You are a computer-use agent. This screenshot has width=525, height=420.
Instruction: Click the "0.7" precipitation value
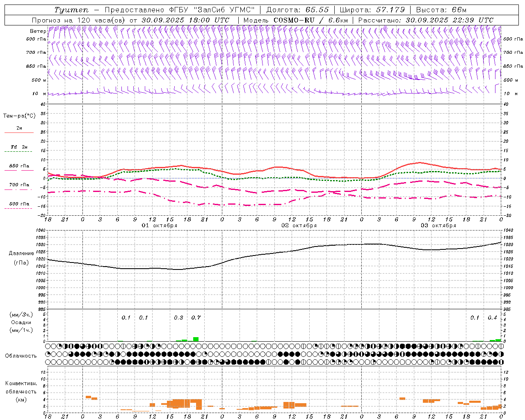point(196,317)
